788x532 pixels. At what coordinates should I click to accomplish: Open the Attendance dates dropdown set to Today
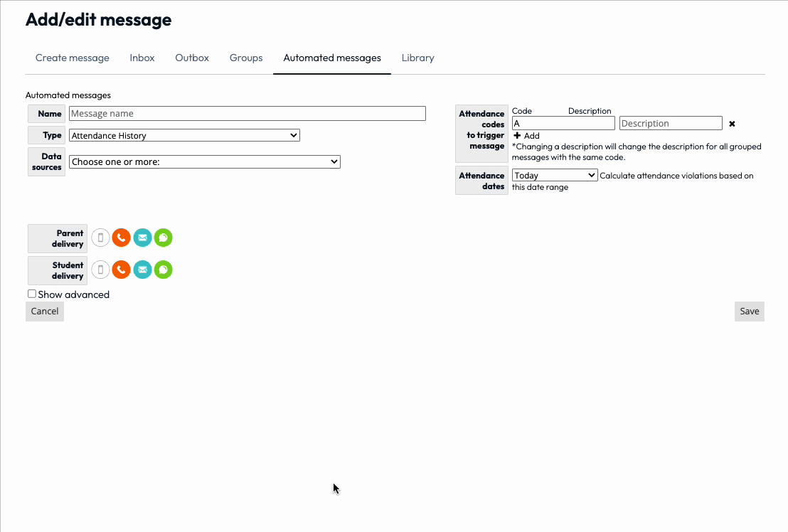pos(554,174)
